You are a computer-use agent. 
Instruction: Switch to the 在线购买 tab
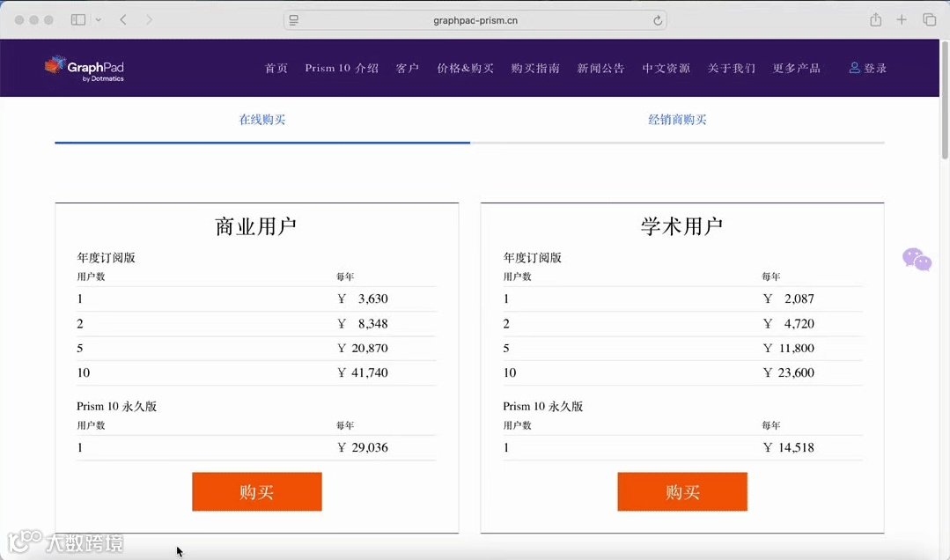(x=262, y=120)
